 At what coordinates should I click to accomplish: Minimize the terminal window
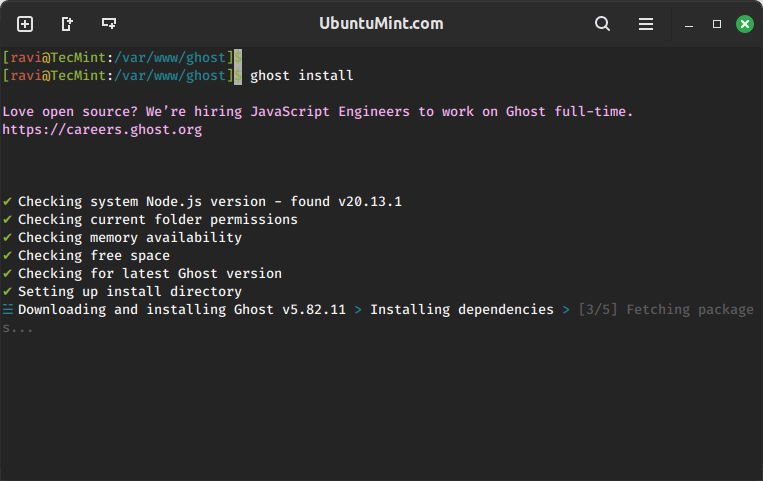689,24
